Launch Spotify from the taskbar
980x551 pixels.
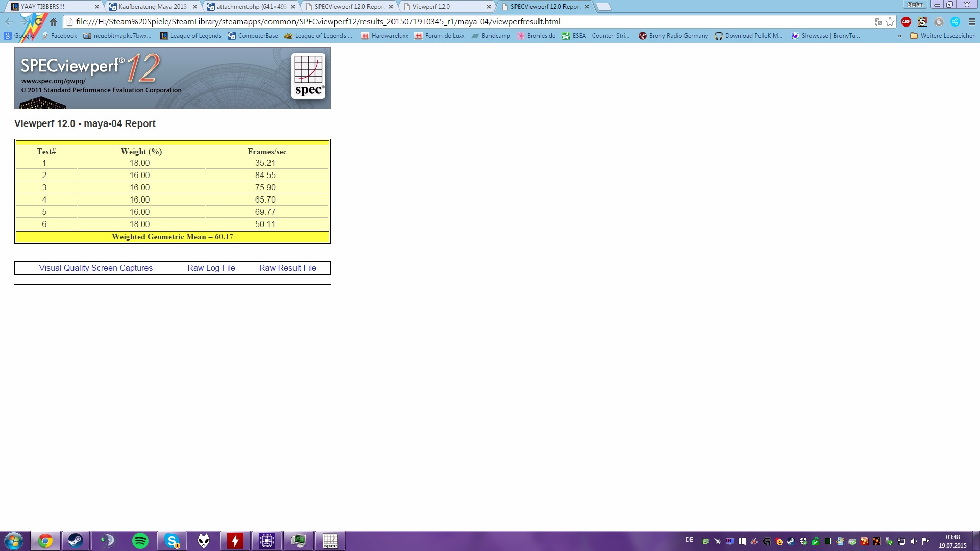coord(140,541)
